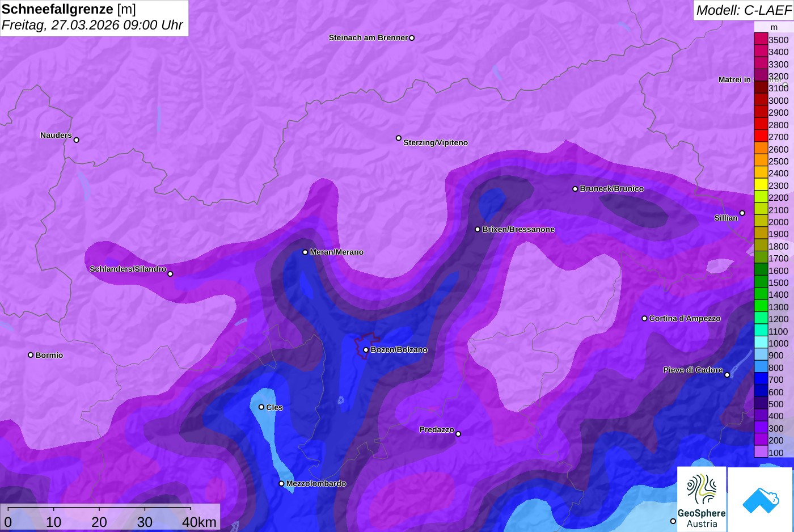Click the blue cloud app logo
The height and width of the screenshot is (532, 794).
760,499
